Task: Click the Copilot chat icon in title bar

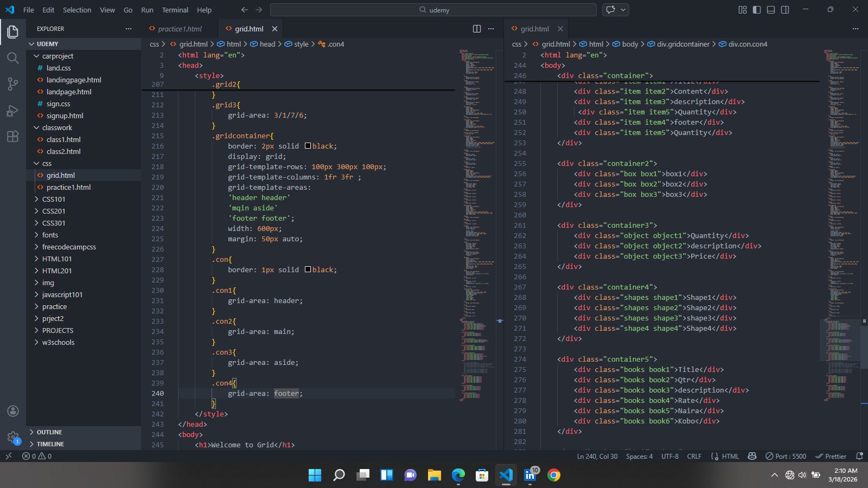Action: 611,10
